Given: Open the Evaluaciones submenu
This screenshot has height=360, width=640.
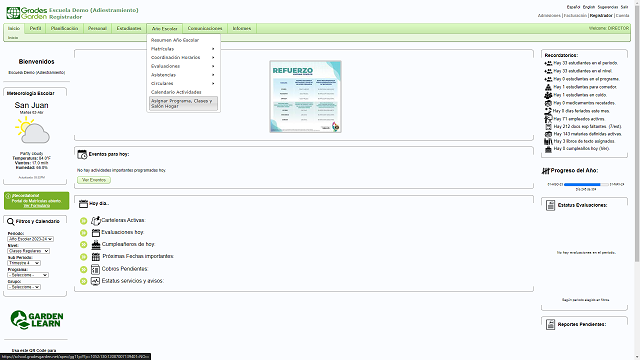Looking at the screenshot, I should 183,66.
